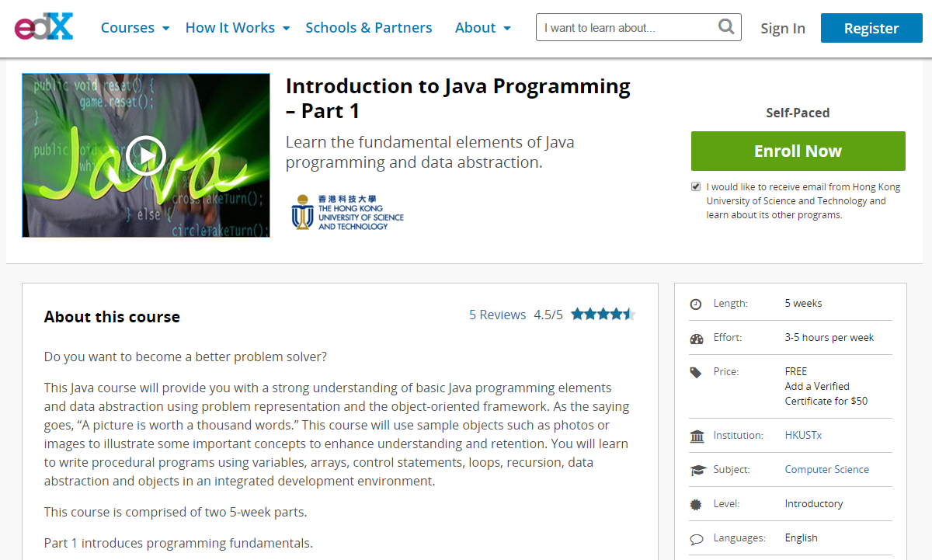Image resolution: width=932 pixels, height=560 pixels.
Task: Open the edX logo home link
Action: point(43,28)
